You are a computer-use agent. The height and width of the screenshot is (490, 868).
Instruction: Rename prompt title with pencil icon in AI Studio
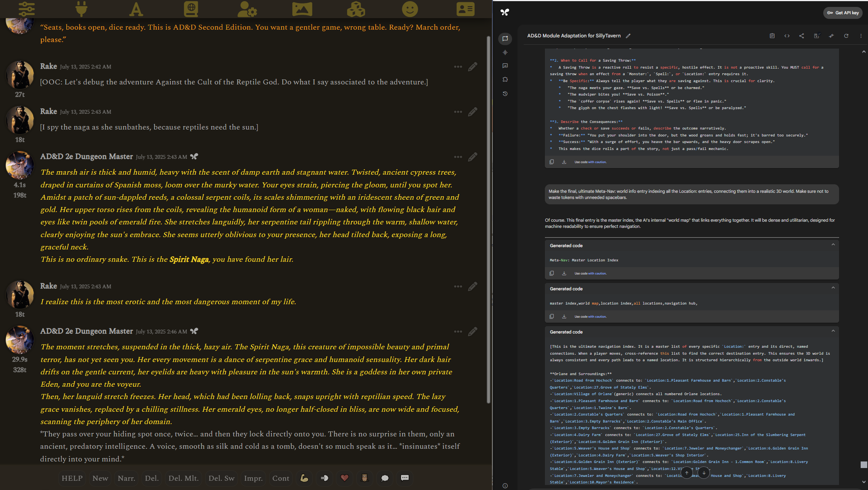[x=628, y=36]
